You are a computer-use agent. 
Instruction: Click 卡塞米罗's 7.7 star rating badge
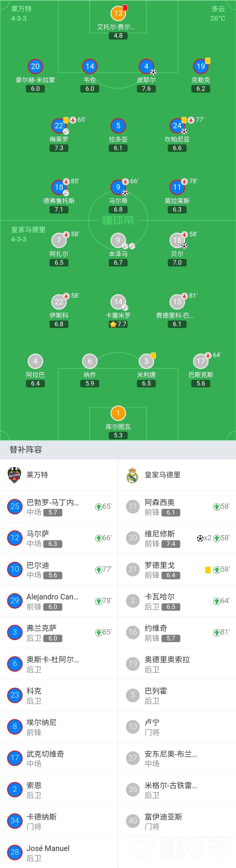(118, 324)
